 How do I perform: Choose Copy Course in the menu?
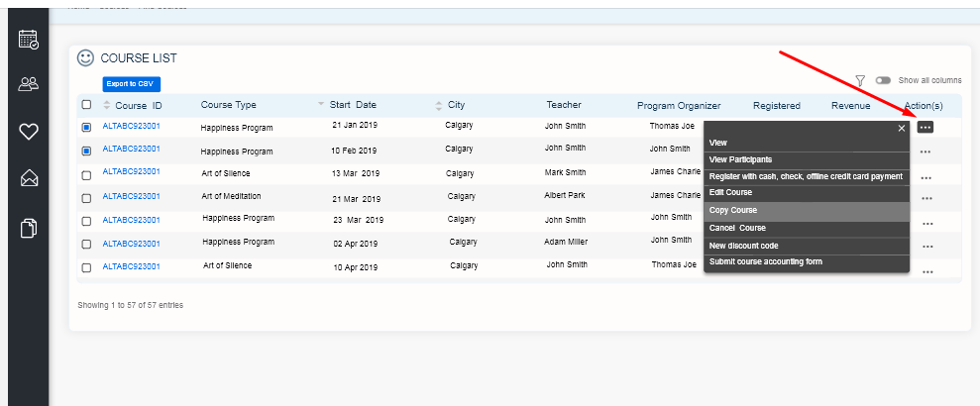tap(807, 211)
